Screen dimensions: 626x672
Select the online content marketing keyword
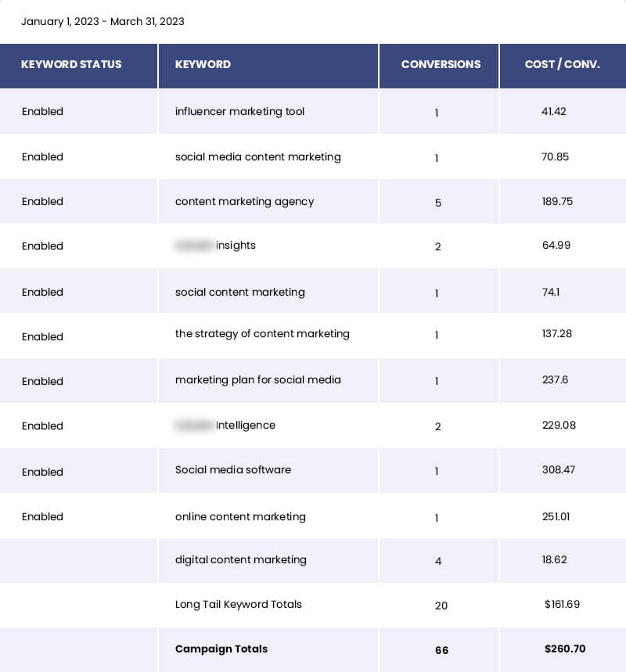click(x=240, y=516)
